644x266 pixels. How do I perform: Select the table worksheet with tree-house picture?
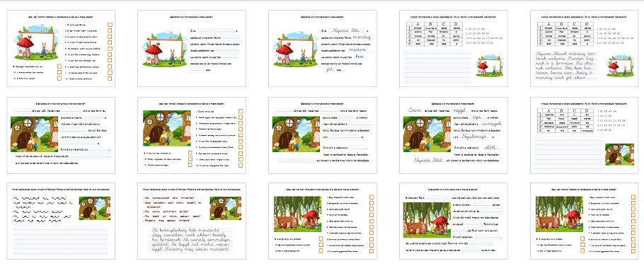point(585,135)
